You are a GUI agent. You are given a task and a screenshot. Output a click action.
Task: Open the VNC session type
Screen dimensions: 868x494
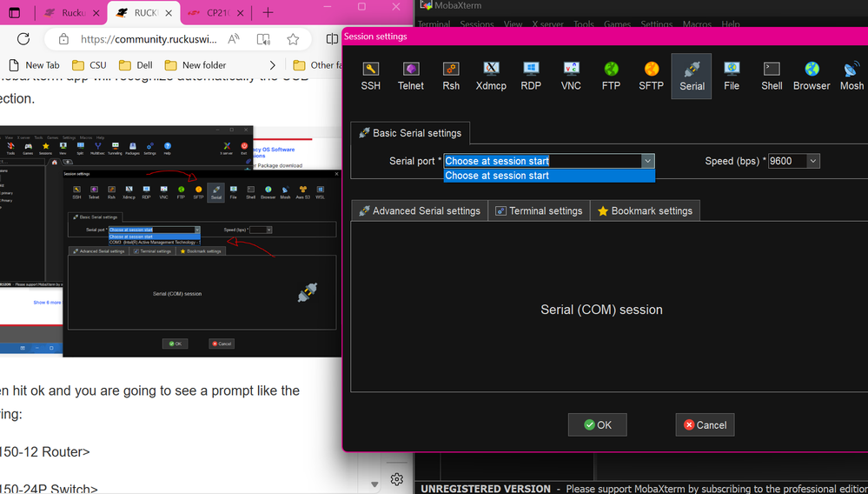pos(571,76)
